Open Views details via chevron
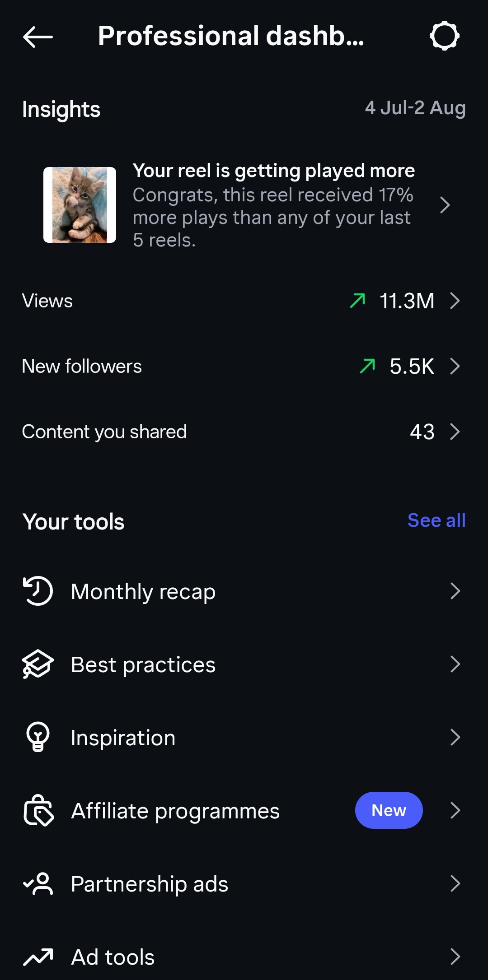 (x=455, y=301)
